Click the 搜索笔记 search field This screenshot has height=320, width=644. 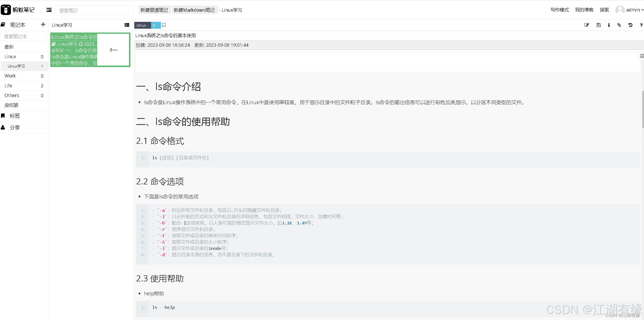click(x=94, y=10)
